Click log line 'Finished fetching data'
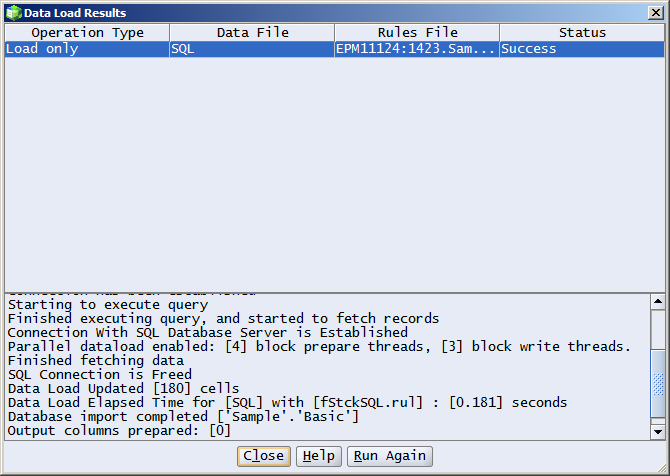The image size is (670, 476). (96, 361)
